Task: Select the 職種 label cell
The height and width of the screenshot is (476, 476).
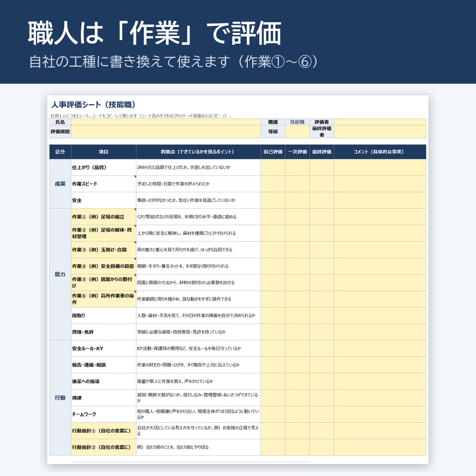Action: [x=273, y=122]
